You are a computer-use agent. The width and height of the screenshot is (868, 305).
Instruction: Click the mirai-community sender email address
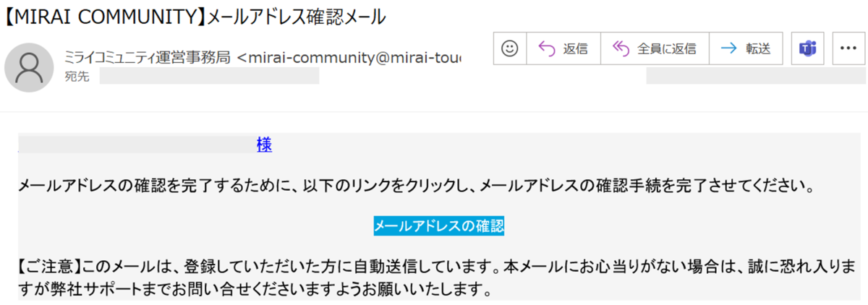(349, 57)
